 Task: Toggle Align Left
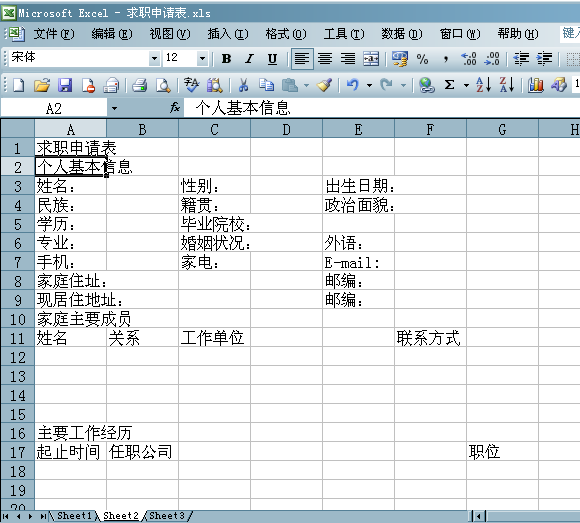point(302,59)
